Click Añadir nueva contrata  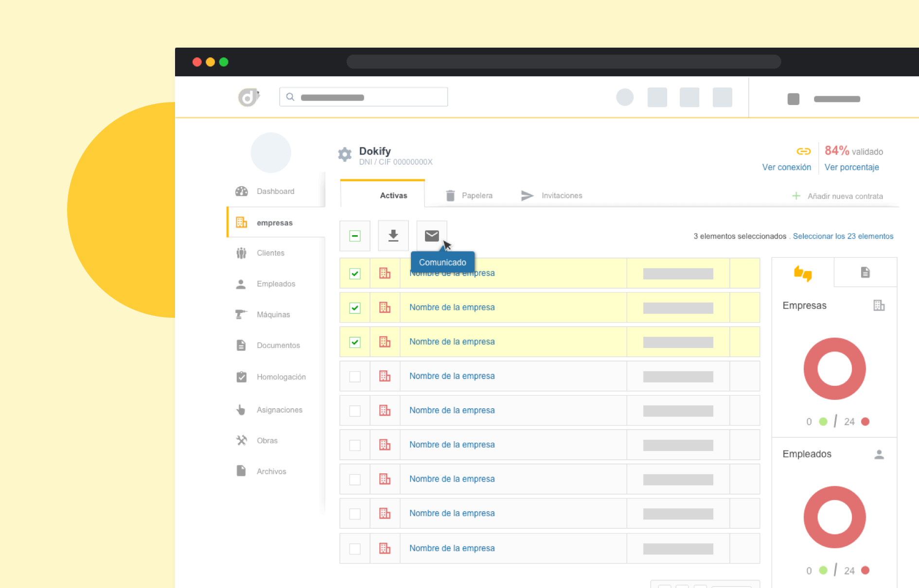(838, 196)
